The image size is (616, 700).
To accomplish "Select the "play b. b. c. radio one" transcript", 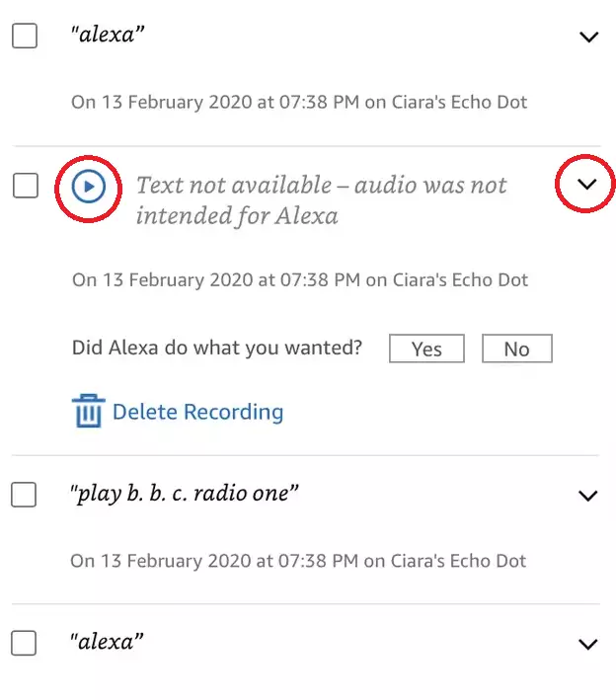I will pos(184,495).
